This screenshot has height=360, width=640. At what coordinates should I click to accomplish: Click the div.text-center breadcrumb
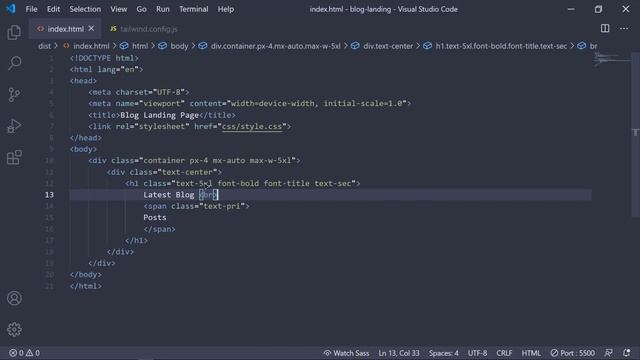[x=382, y=46]
